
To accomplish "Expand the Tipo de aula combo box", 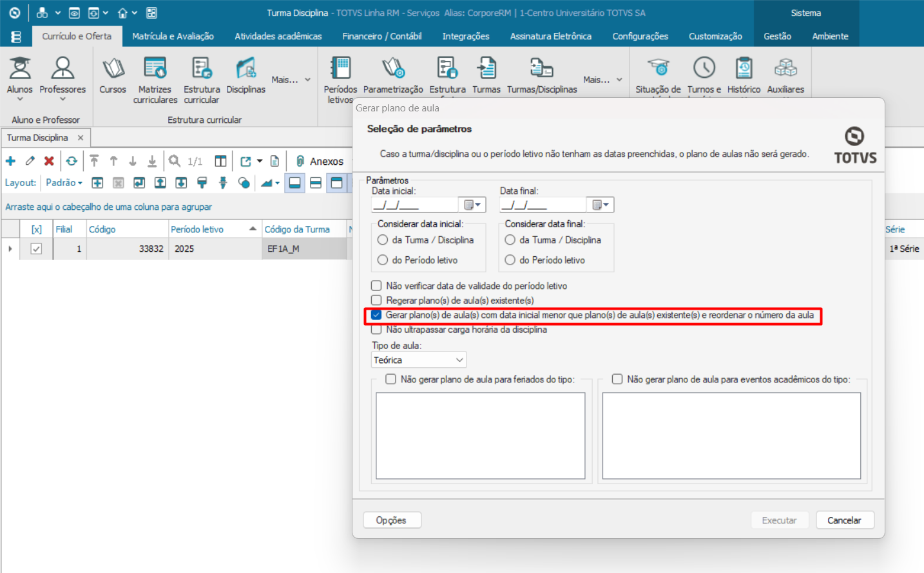I will click(459, 360).
